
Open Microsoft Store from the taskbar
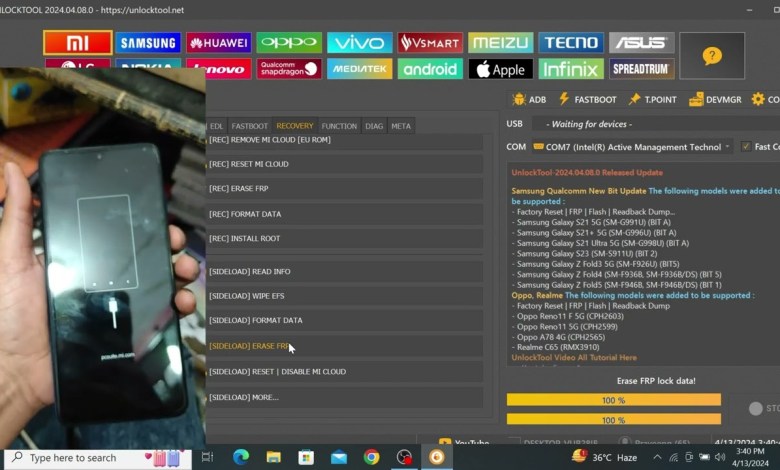pyautogui.click(x=306, y=457)
